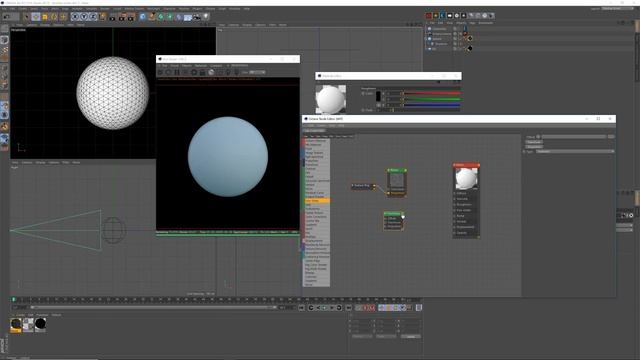Toggle the Z axis lock

click(93, 17)
